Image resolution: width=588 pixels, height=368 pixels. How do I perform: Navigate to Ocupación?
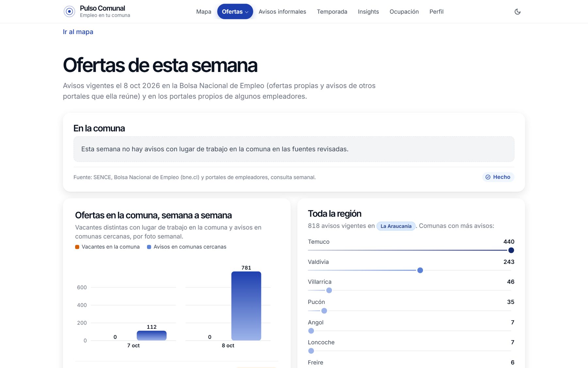404,11
